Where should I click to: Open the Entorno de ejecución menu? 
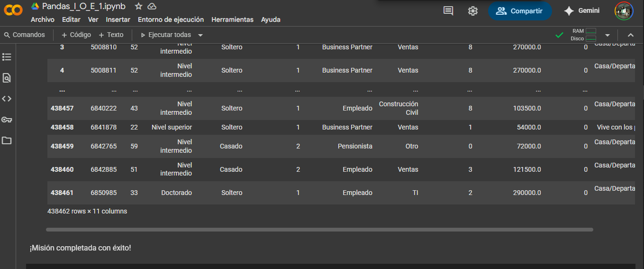point(171,19)
